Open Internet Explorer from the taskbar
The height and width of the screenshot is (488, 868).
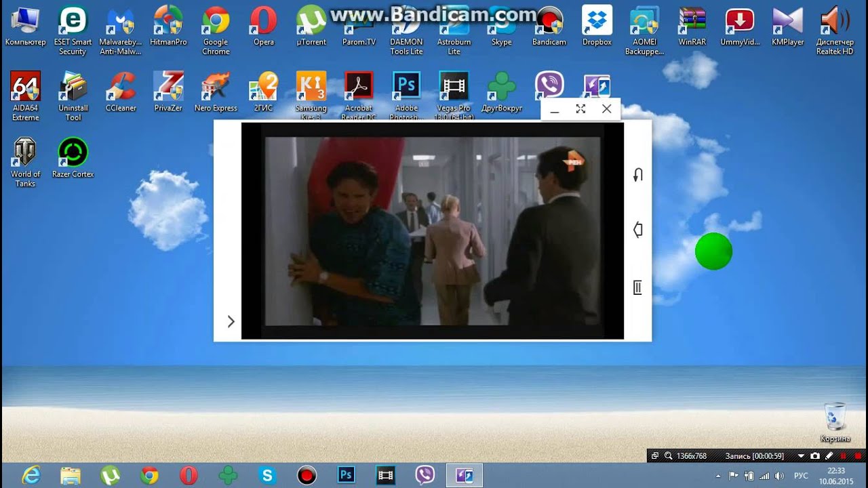31,475
